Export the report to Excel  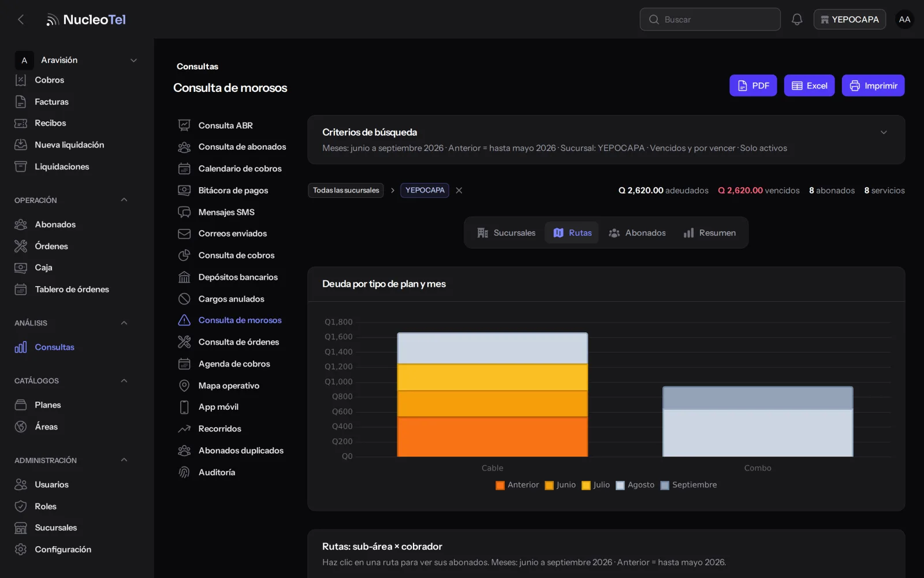809,86
